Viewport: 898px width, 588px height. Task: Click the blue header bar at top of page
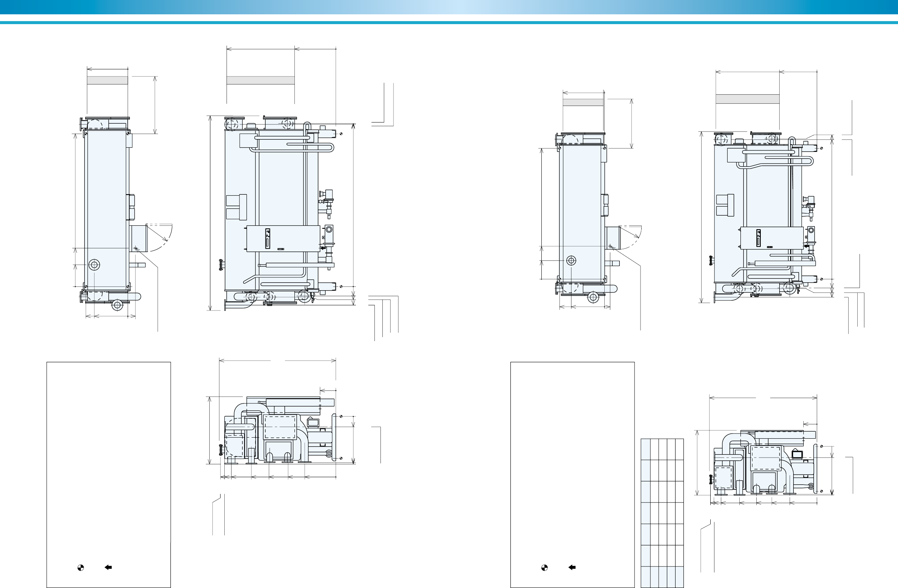449,7
